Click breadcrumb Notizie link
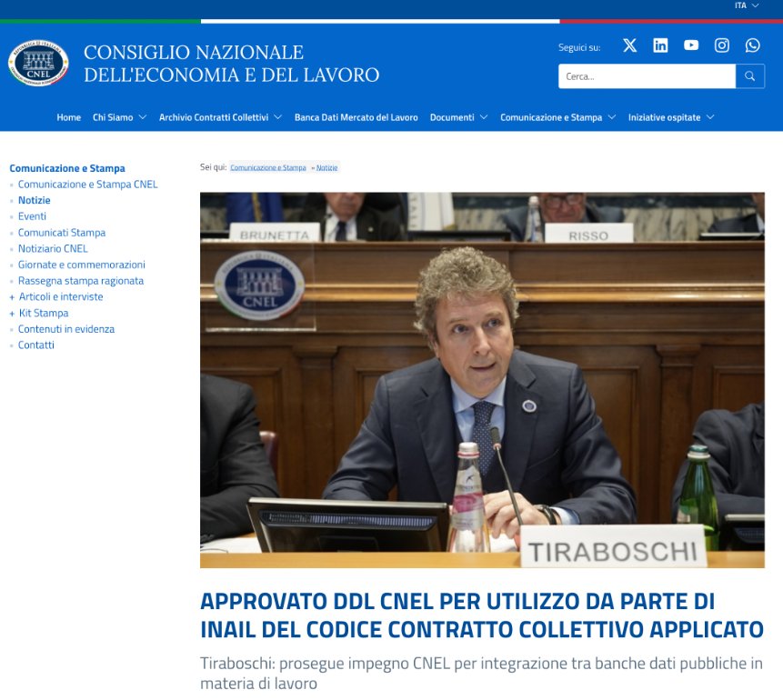The image size is (783, 700). 326,168
